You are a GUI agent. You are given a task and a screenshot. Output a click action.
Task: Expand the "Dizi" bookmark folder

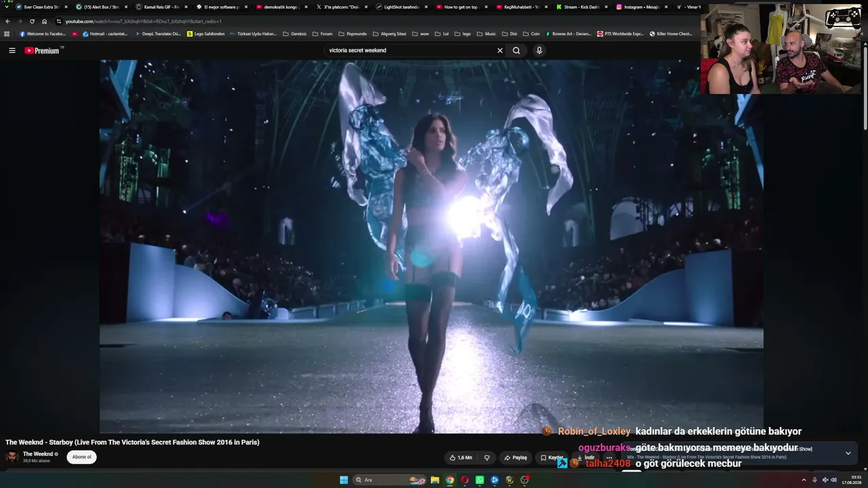click(510, 34)
